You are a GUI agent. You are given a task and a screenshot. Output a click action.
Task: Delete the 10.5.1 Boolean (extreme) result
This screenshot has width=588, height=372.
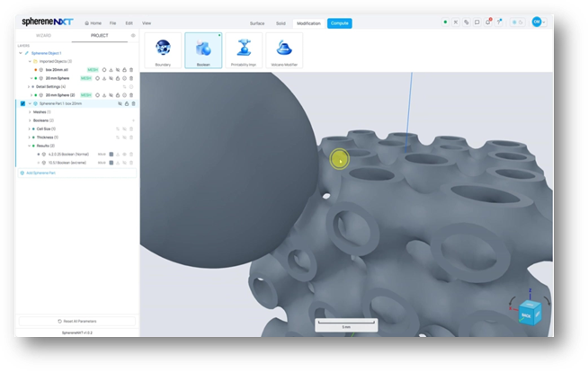pos(131,163)
